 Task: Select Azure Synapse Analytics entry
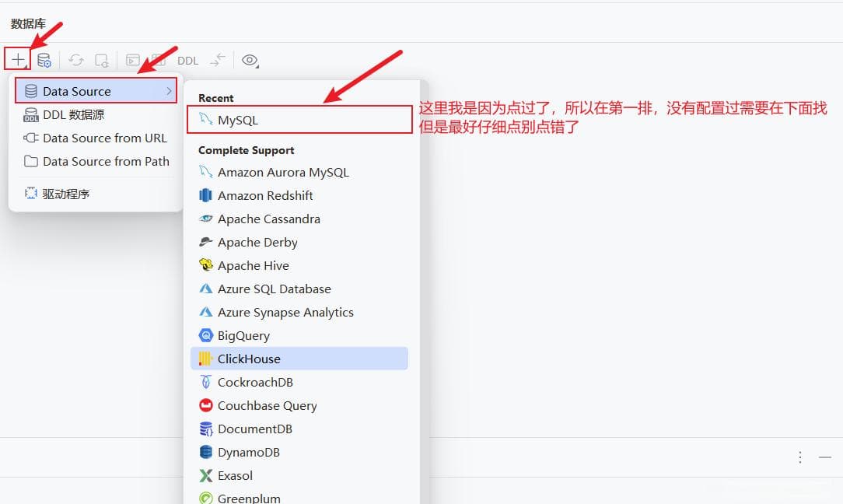[x=299, y=312]
